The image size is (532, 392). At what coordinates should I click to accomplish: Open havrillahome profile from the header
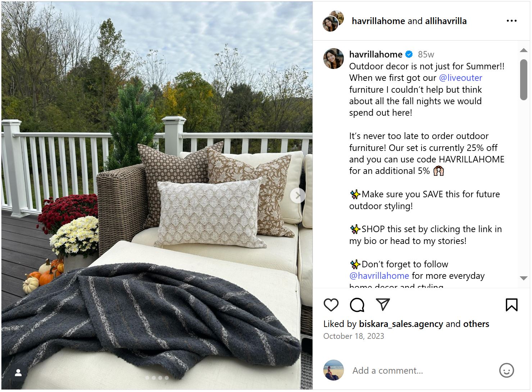(x=378, y=21)
